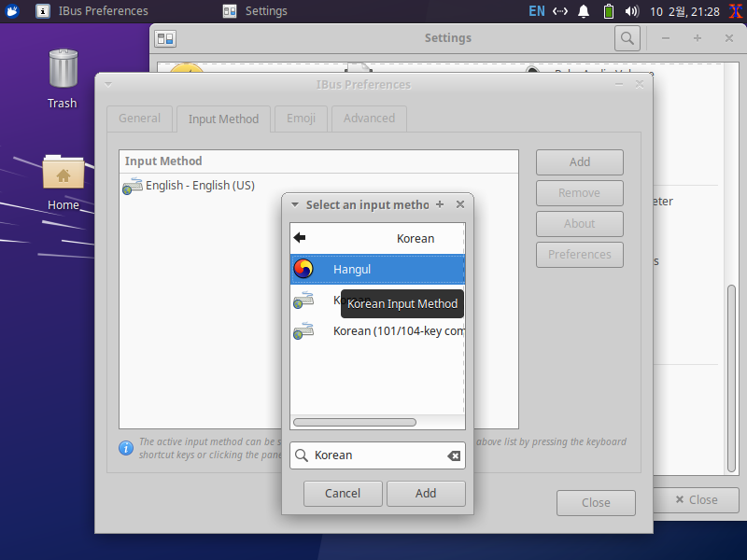Screen dimensions: 747x560
Task: Click search magnifier icon in dialog search box
Action: click(302, 455)
